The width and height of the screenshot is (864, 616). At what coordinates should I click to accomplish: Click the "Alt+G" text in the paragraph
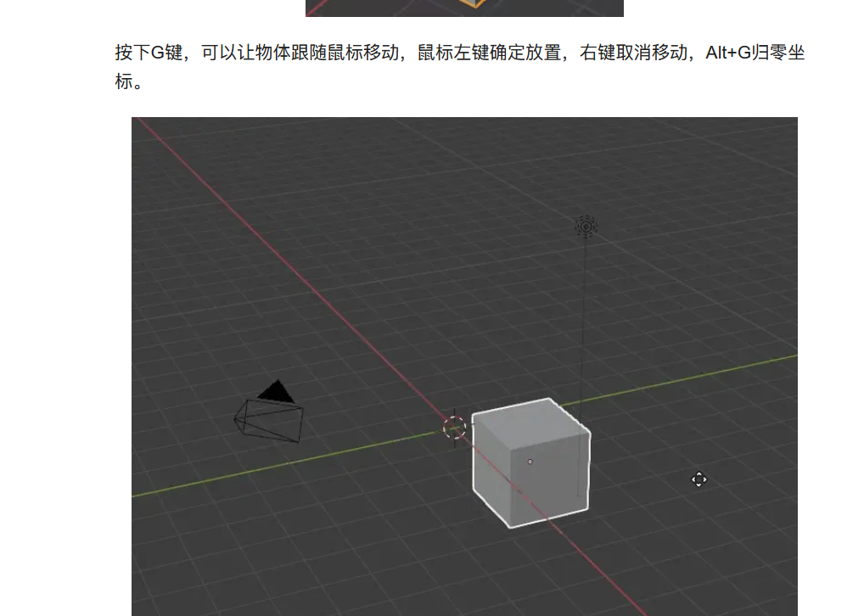coord(729,53)
